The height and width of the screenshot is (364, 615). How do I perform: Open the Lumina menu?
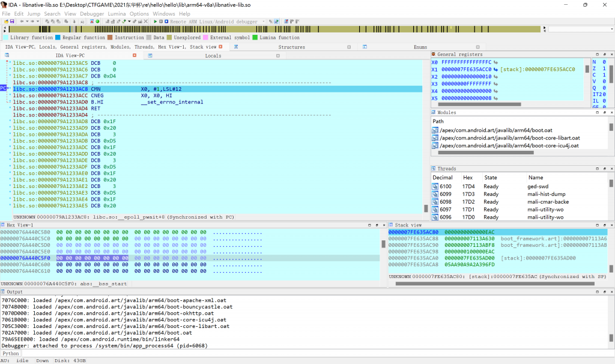[x=117, y=14]
